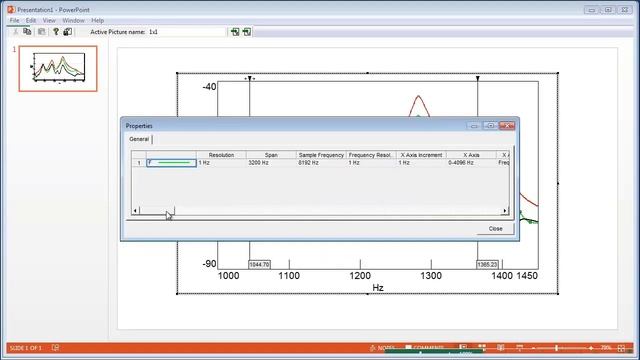Viewport: 640px width, 360px height.
Task: Open the Help menu
Action: 98,20
